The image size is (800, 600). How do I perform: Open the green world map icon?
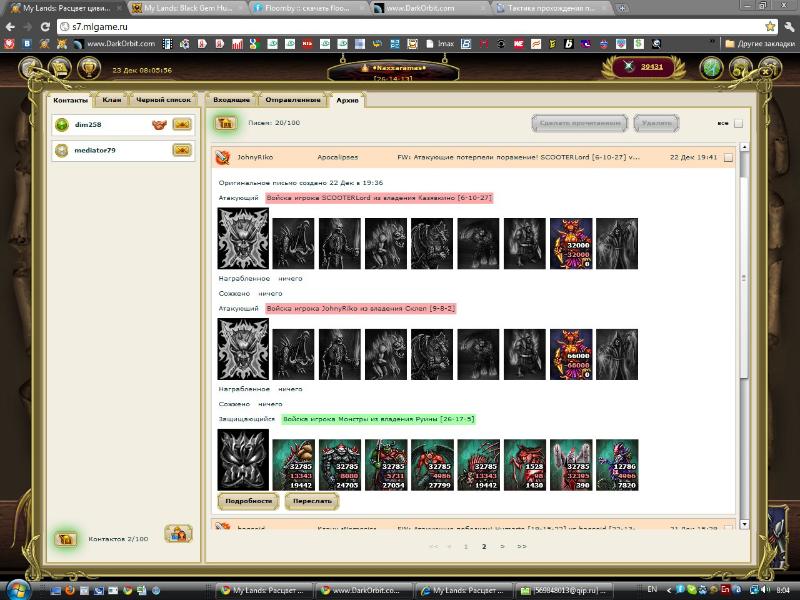coord(711,68)
